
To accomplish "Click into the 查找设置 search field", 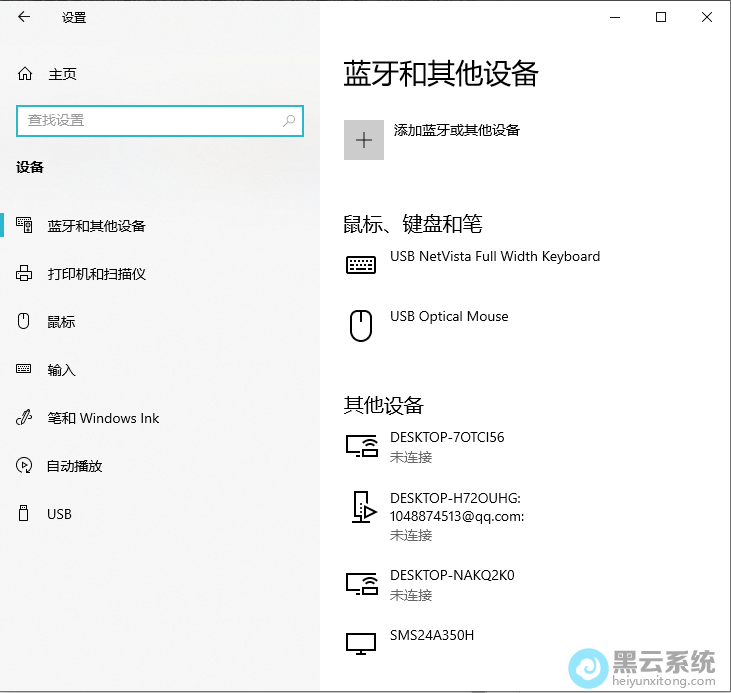I will click(150, 121).
